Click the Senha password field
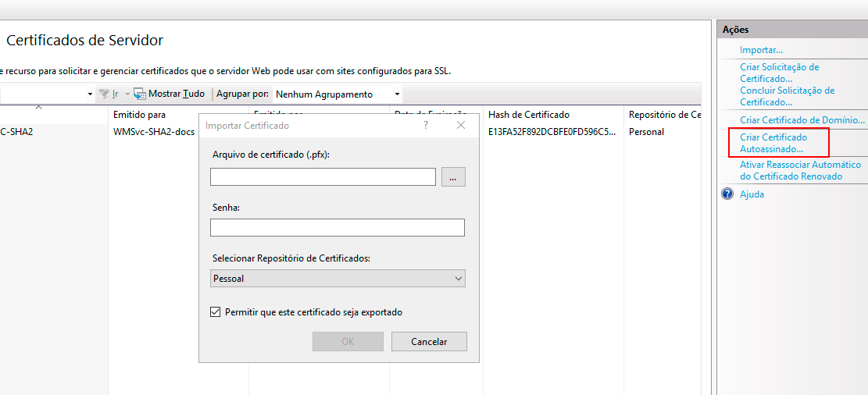Screen dimensions: 868x395 [338, 228]
